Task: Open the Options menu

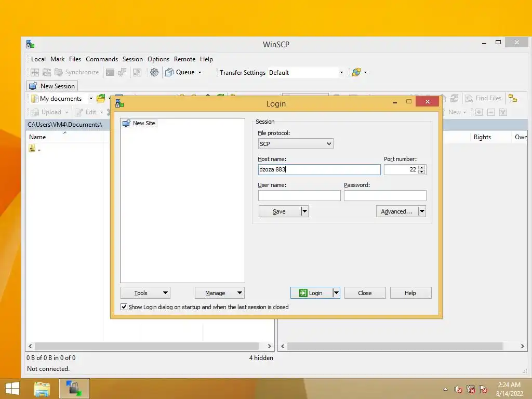Action: click(x=158, y=59)
